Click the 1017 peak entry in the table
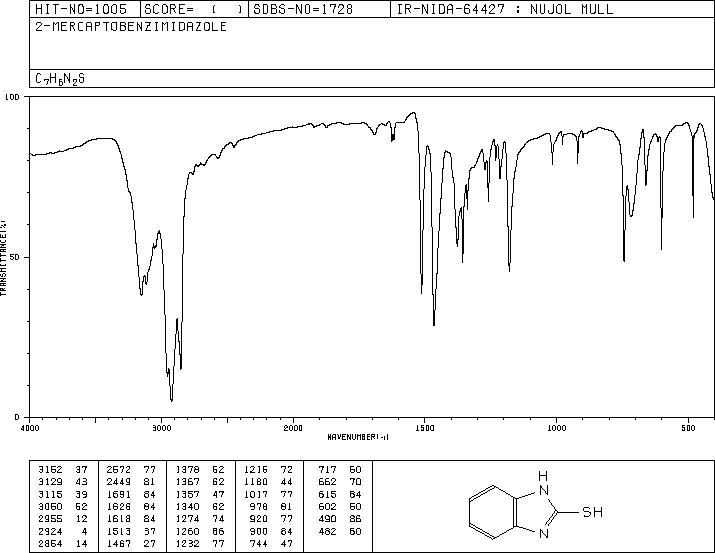This screenshot has height=553, width=715. coord(256,494)
